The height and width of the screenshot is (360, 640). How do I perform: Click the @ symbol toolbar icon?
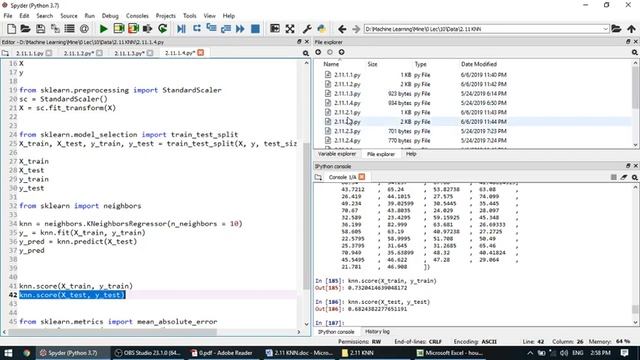pos(84,29)
